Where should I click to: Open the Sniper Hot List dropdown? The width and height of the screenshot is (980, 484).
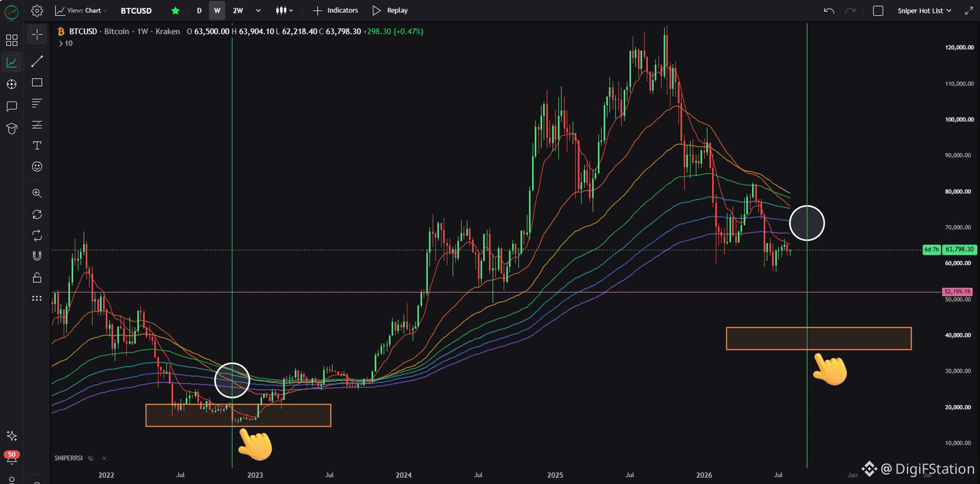(x=924, y=11)
